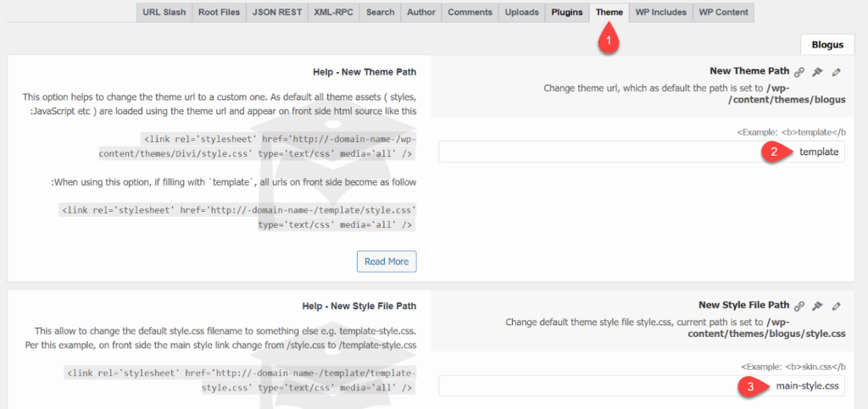Click the pencil icon beside New Style File Path
This screenshot has height=409, width=868.
[837, 306]
